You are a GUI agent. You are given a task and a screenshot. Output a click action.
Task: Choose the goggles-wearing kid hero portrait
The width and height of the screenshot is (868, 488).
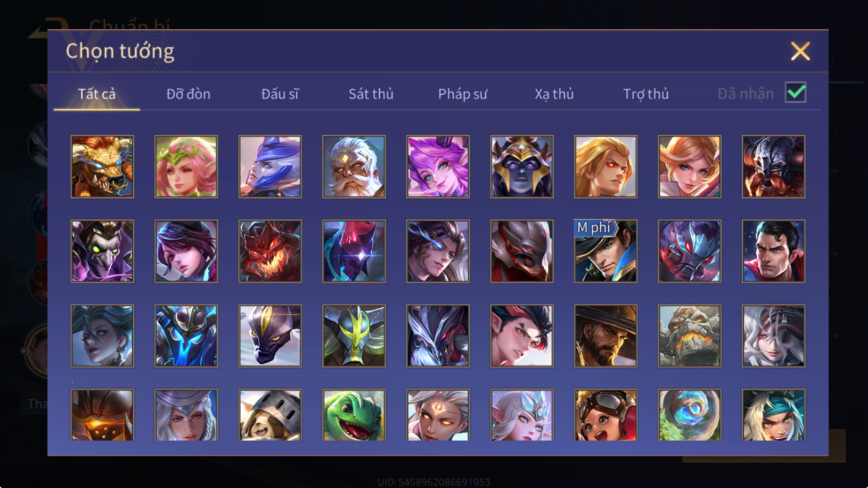(x=606, y=415)
